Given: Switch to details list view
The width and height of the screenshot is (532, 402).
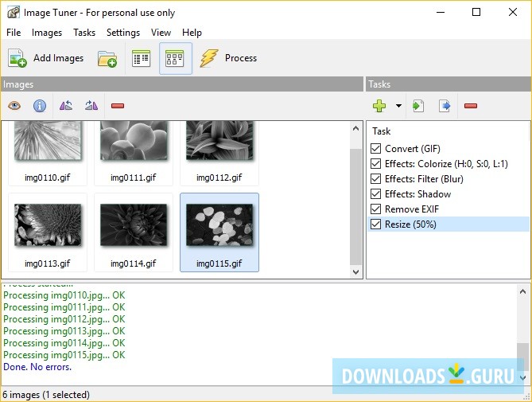Looking at the screenshot, I should [141, 58].
